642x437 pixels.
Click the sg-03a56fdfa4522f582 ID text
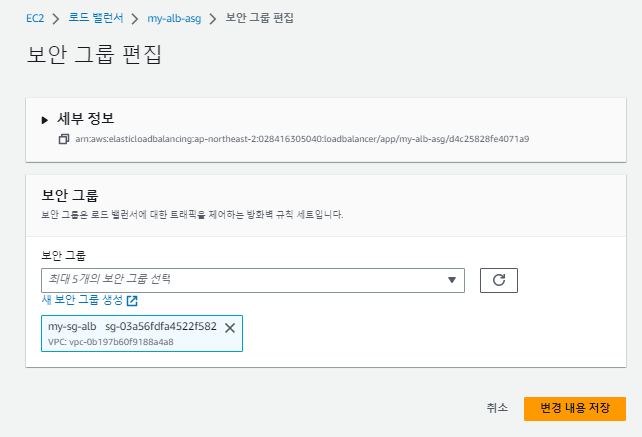click(161, 326)
